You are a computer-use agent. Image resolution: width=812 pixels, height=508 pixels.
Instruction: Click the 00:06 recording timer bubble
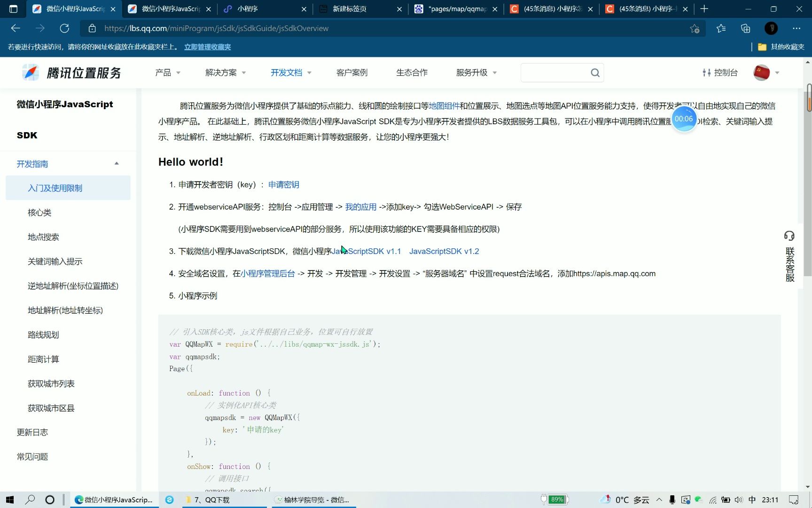[684, 119]
